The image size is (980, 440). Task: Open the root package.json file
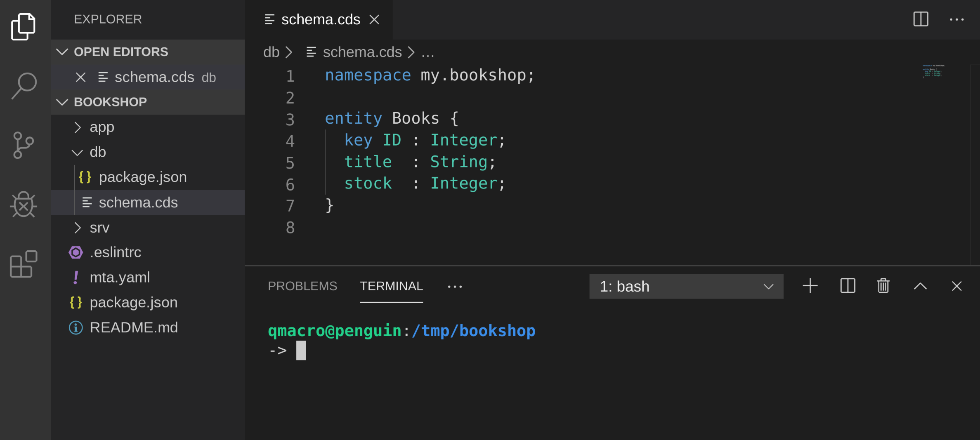(x=148, y=303)
